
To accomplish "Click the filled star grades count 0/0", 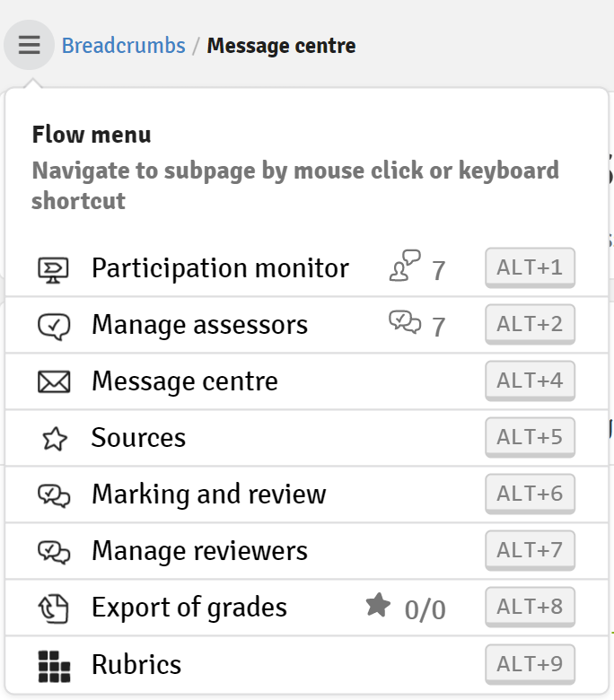I will [406, 608].
